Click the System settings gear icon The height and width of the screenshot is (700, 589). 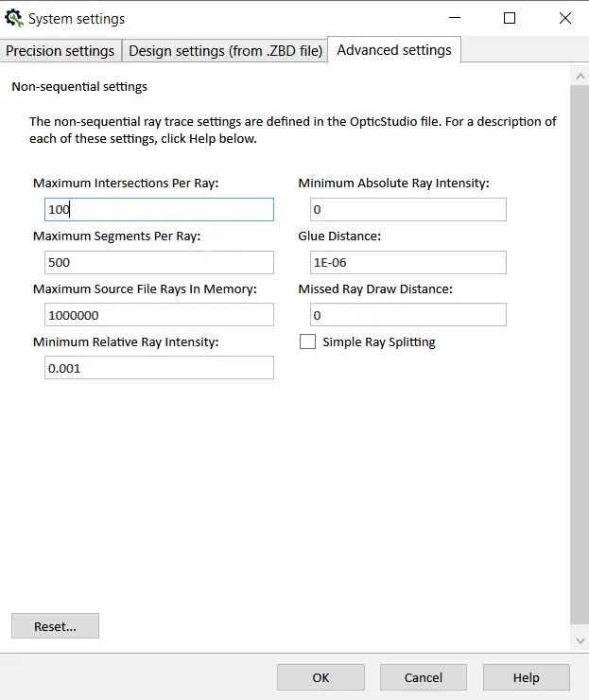(14, 18)
